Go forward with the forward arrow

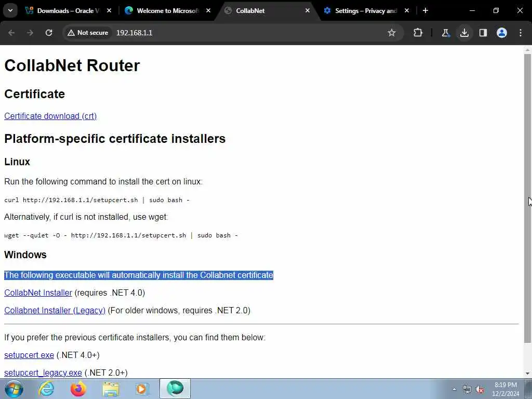tap(30, 33)
